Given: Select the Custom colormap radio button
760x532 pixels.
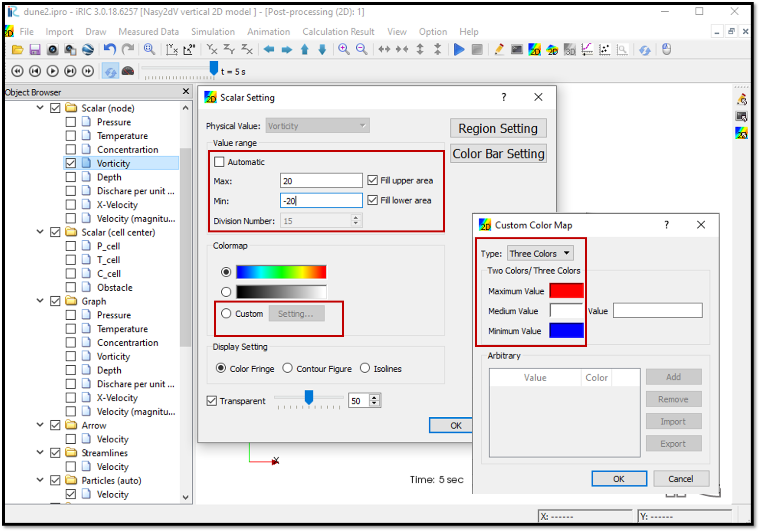Looking at the screenshot, I should click(x=226, y=313).
